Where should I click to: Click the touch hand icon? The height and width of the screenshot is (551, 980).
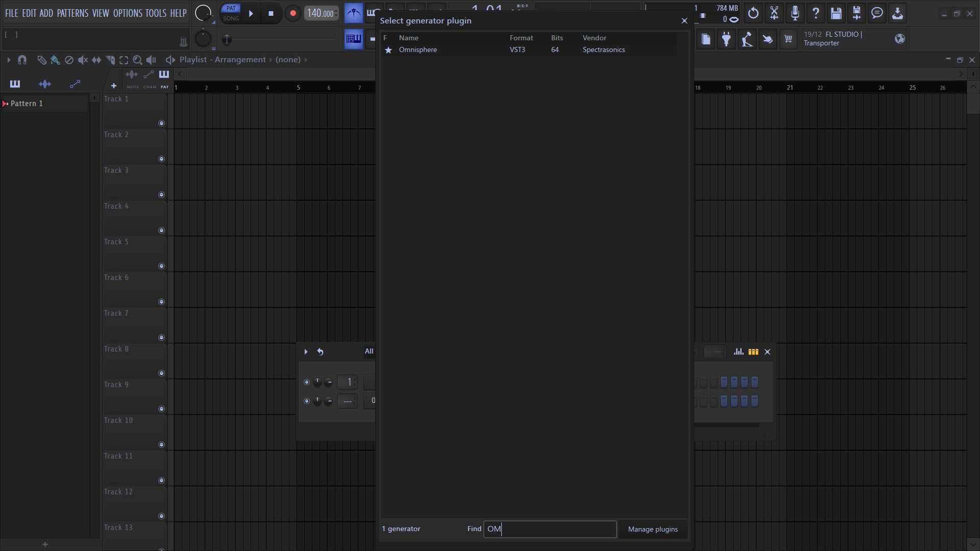[767, 39]
